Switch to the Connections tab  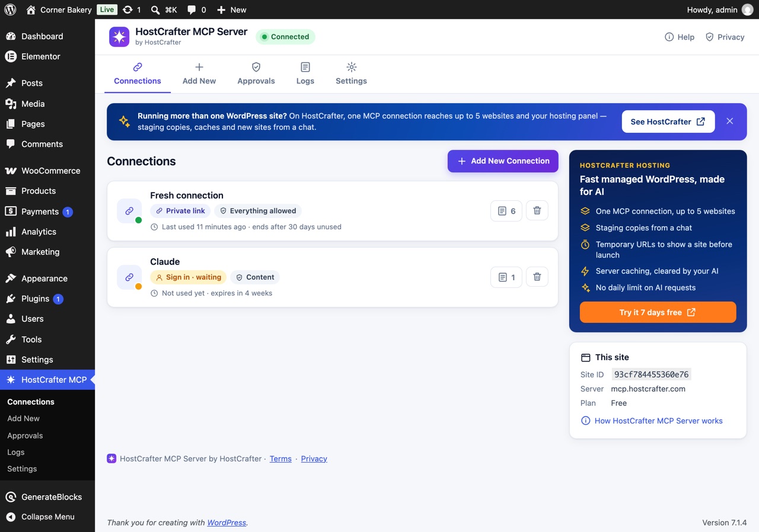pyautogui.click(x=138, y=74)
